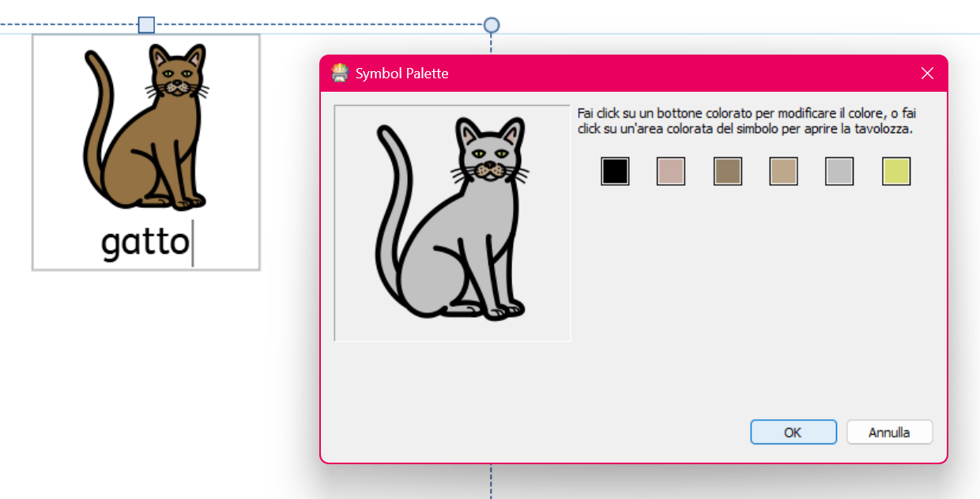Click the Symbol Palette title icon

click(x=340, y=74)
